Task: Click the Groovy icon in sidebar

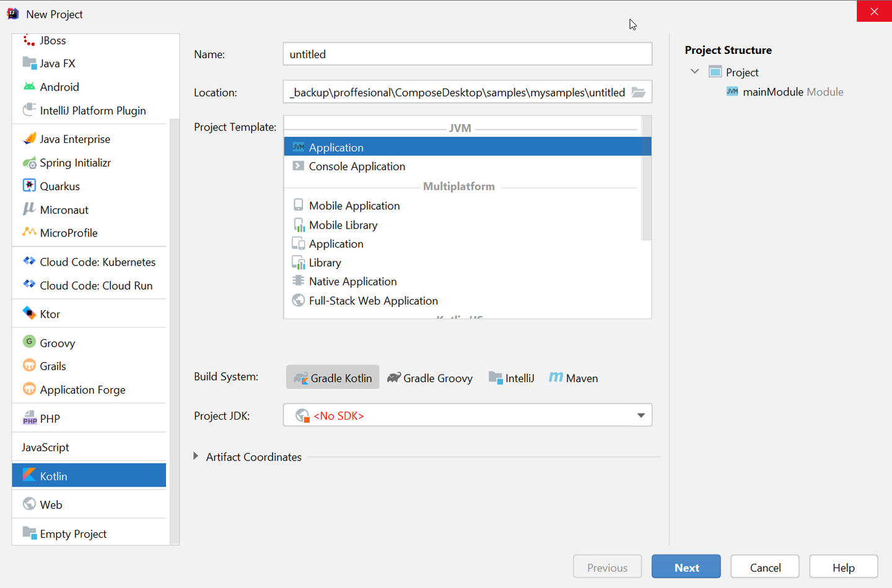Action: tap(29, 342)
